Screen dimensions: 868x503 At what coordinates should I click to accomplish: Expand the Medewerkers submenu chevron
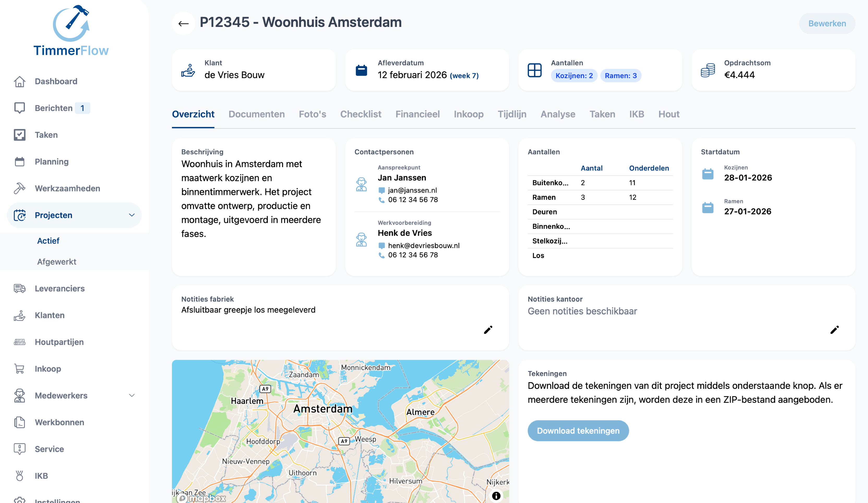point(131,395)
